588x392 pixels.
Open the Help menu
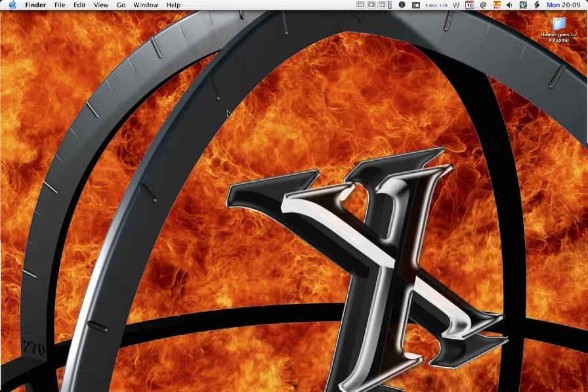tap(173, 5)
